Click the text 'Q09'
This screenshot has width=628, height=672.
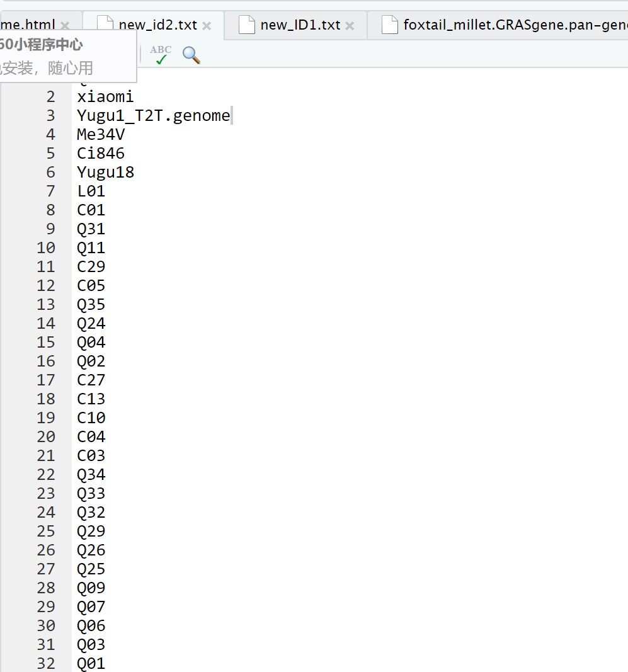[91, 588]
